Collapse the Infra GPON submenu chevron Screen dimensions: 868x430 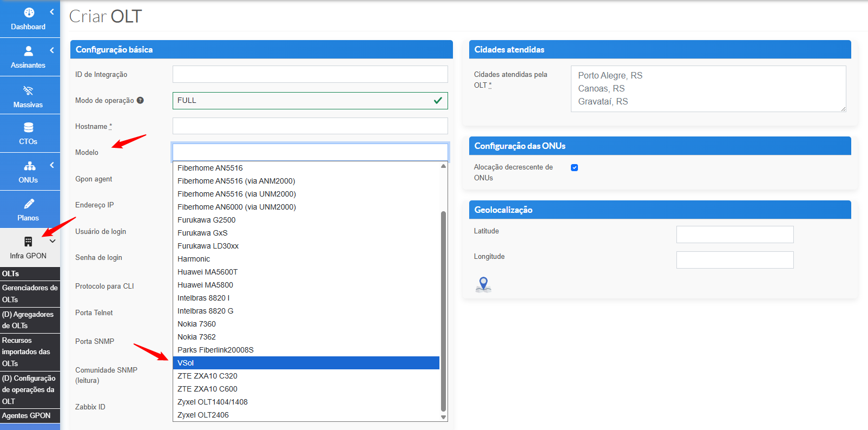coord(52,241)
